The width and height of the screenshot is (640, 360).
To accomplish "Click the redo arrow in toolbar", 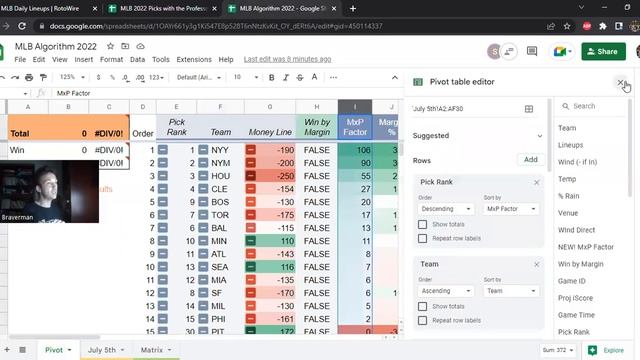I will [15, 77].
